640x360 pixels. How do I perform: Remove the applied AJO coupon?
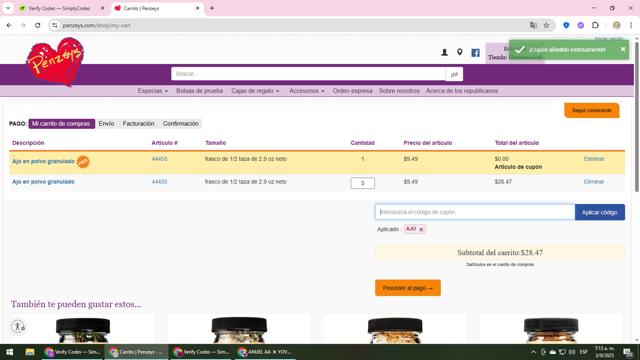pyautogui.click(x=421, y=229)
